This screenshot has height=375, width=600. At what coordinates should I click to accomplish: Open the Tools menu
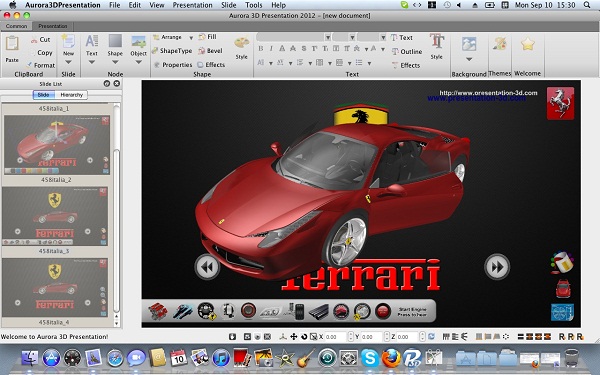click(x=253, y=5)
